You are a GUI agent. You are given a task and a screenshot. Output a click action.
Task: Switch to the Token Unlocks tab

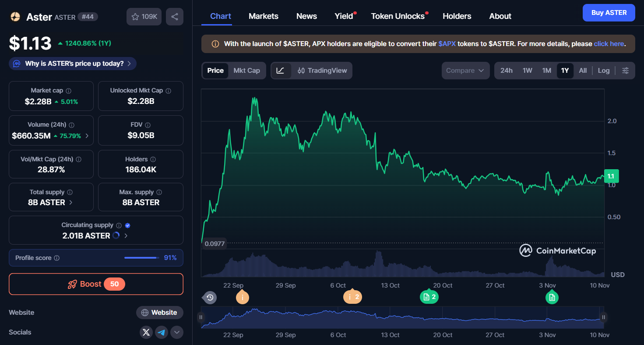pos(398,16)
